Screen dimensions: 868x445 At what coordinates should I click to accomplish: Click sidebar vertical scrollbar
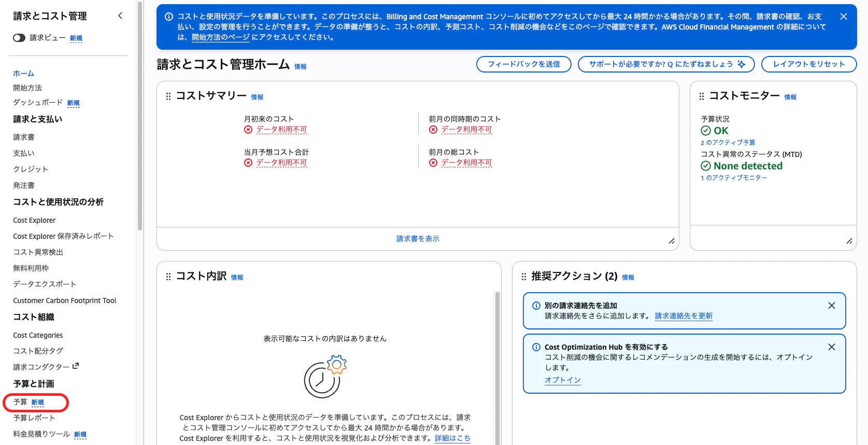pos(139,116)
